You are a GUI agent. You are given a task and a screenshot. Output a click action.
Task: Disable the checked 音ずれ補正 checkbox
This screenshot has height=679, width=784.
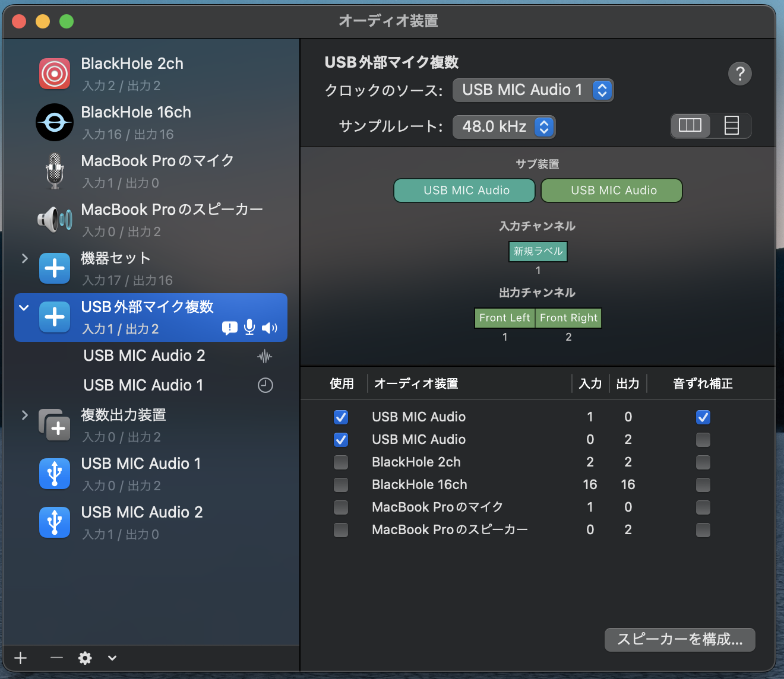tap(703, 417)
